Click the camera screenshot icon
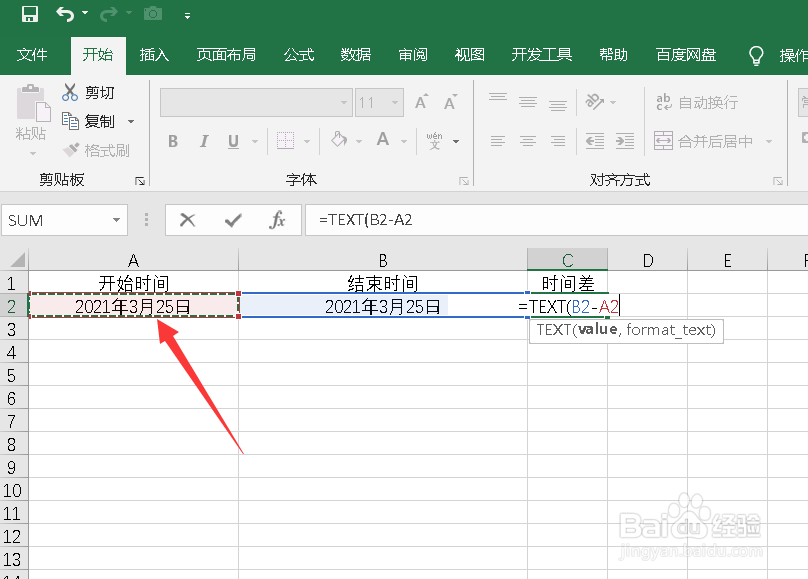Screen dimensions: 808x579 pos(153,14)
